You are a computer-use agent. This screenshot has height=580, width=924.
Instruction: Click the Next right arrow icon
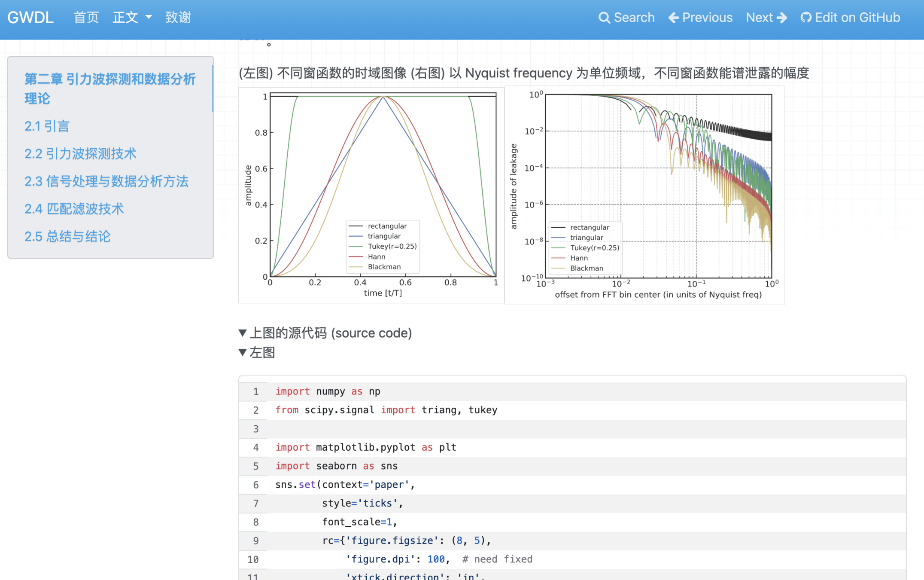(x=782, y=18)
